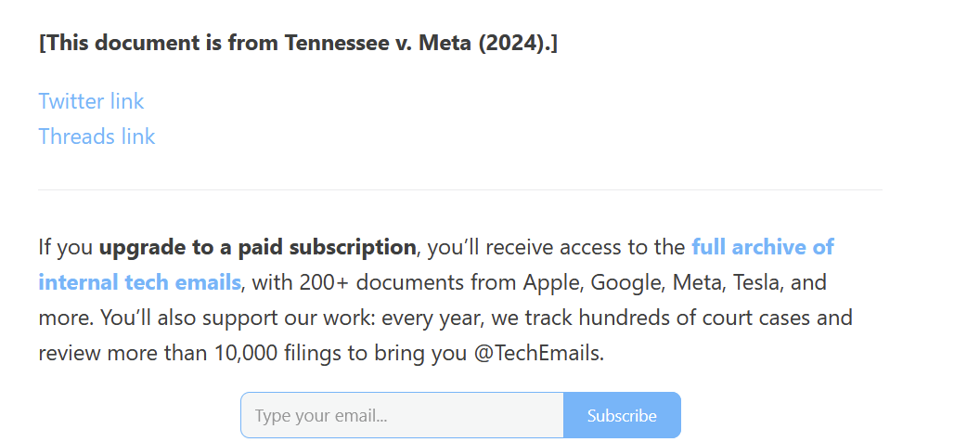Click the bold "upgrade to a paid subscription" text

(257, 248)
